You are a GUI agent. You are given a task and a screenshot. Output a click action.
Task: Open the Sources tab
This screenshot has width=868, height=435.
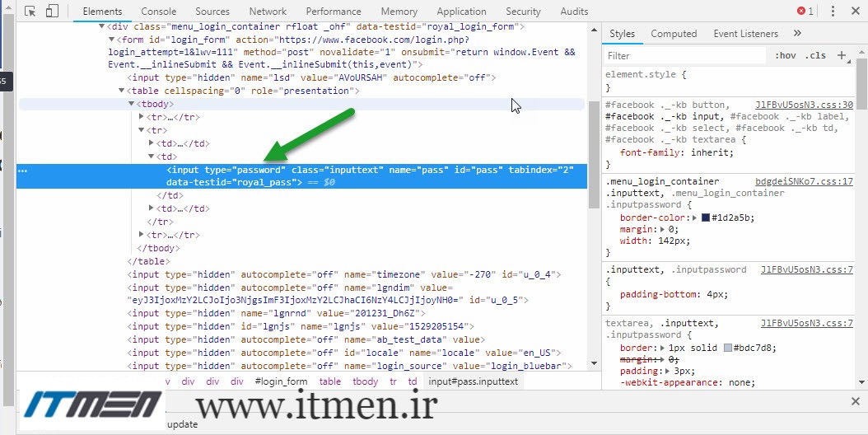pos(212,11)
